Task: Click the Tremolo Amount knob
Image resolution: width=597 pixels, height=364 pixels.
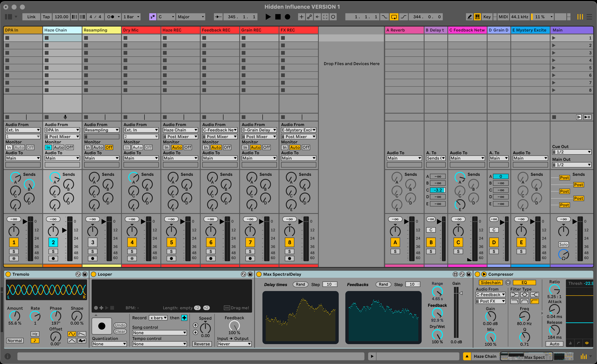Action: (15, 316)
